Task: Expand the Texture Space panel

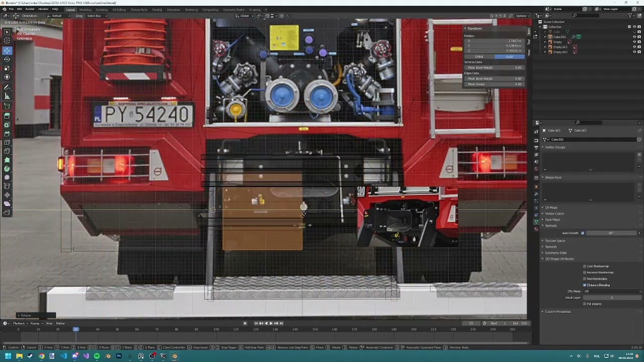Action: click(555, 241)
